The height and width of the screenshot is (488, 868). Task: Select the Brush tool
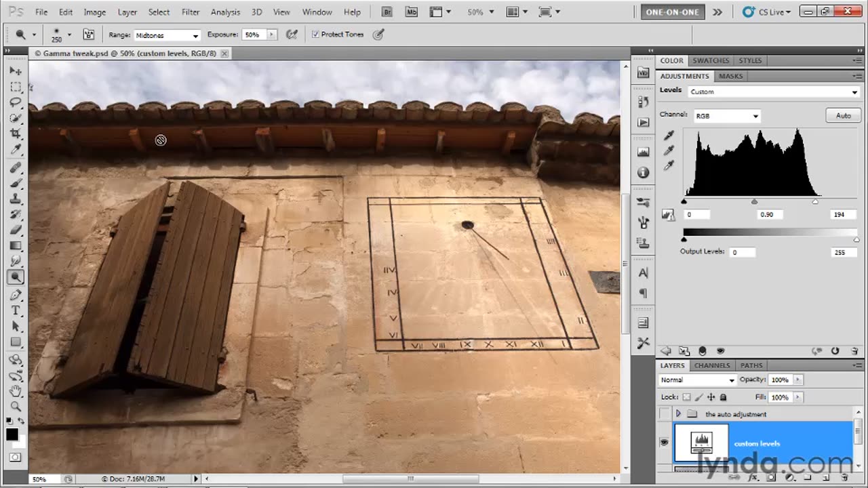tap(16, 183)
